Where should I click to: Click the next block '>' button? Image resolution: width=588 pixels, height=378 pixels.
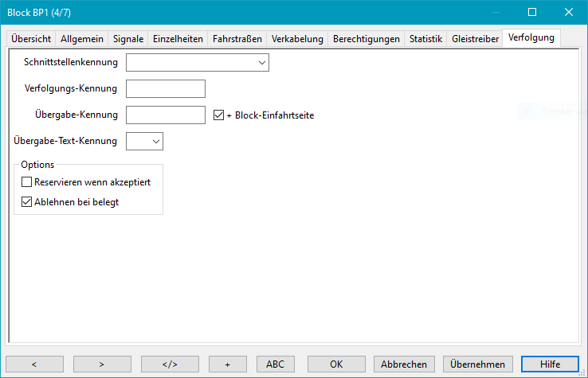[x=102, y=364]
